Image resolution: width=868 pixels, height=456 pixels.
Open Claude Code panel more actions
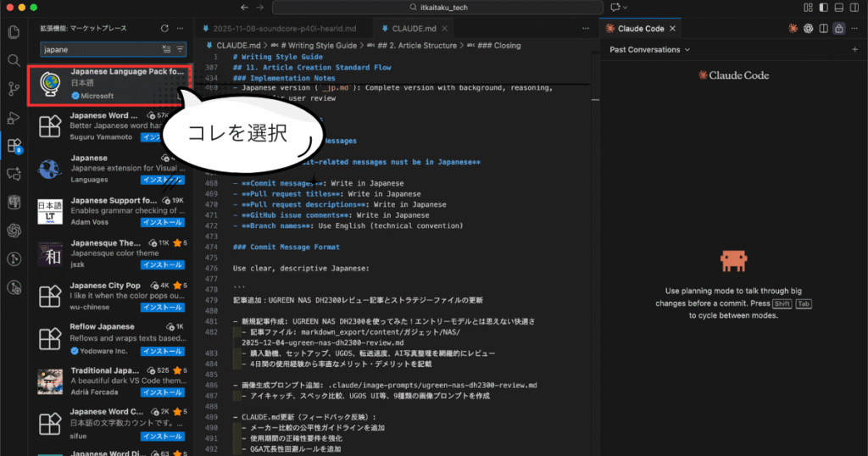[x=854, y=28]
